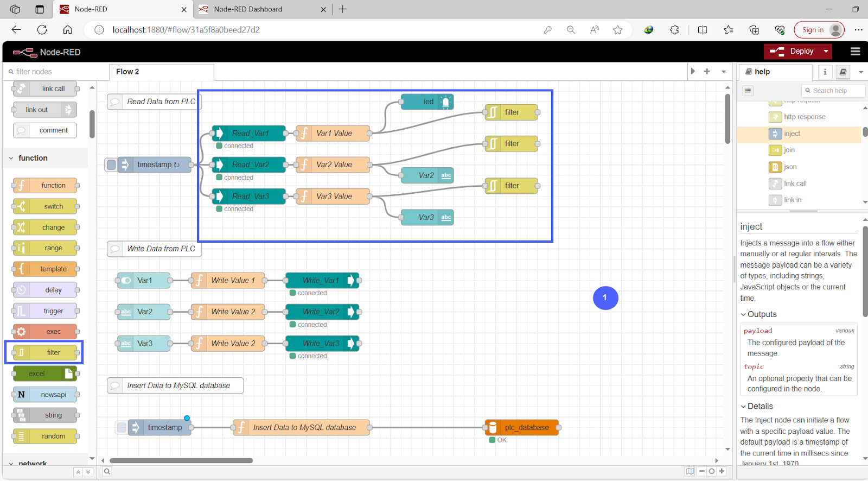Select the exec palette node

click(x=45, y=332)
